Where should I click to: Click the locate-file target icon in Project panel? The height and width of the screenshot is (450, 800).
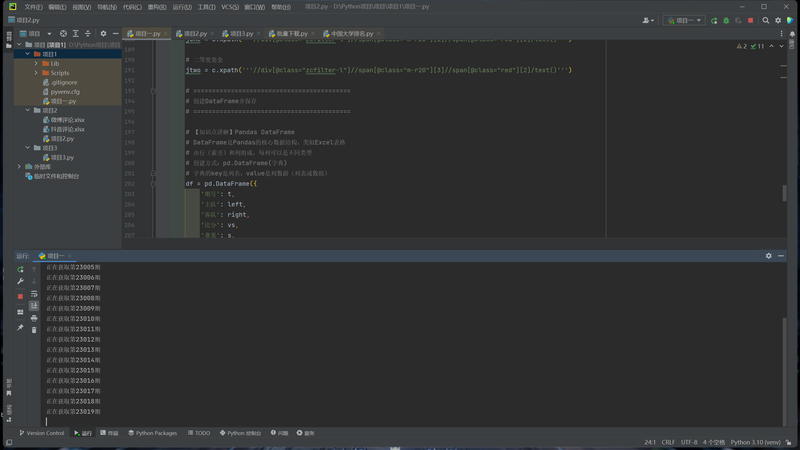63,33
